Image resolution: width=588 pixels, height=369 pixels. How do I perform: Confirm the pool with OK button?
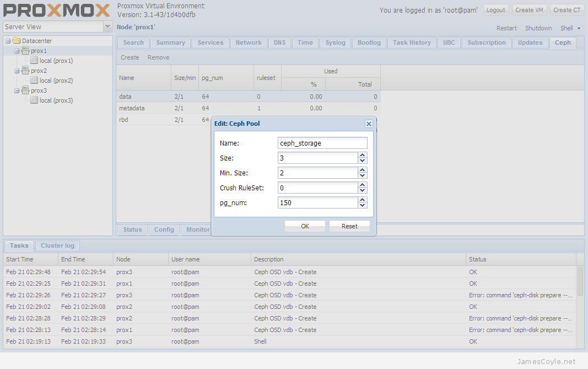(305, 226)
